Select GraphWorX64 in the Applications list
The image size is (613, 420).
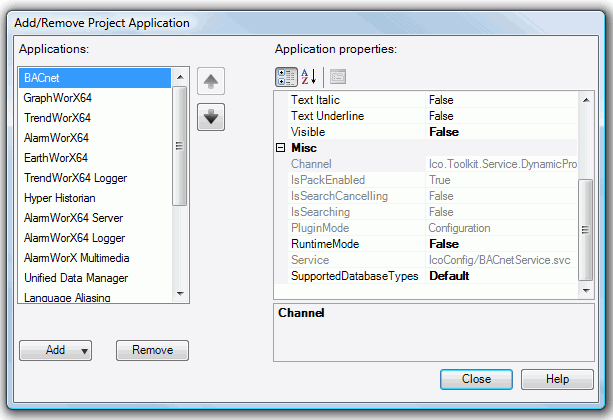click(x=95, y=98)
